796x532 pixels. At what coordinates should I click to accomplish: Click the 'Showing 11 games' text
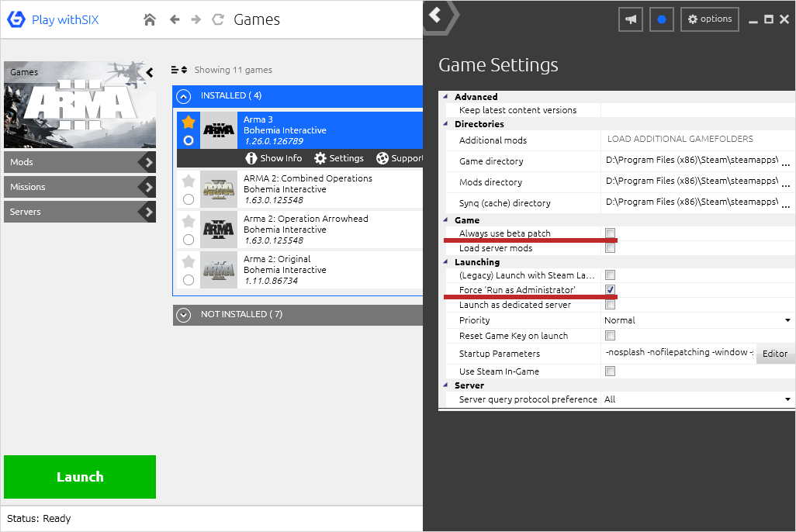234,70
